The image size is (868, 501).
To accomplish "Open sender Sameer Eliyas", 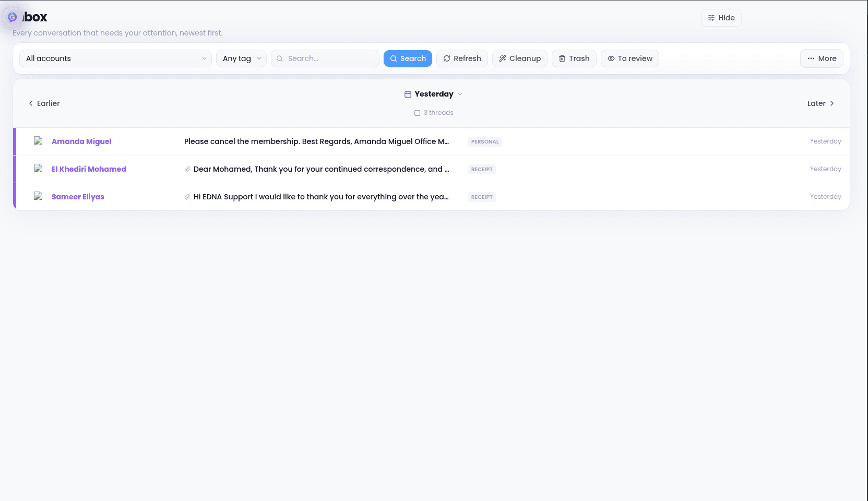I will tap(78, 197).
